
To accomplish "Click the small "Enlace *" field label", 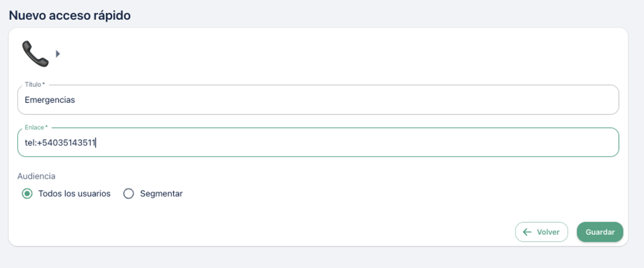I will pos(36,127).
